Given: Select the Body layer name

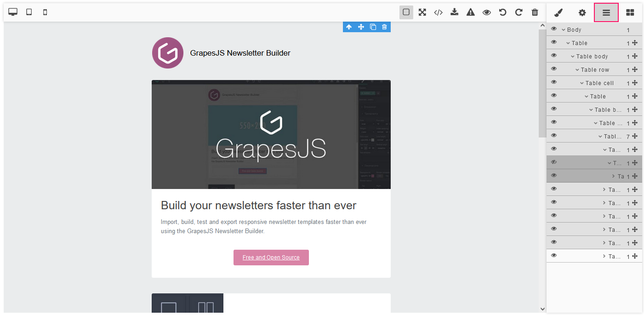Looking at the screenshot, I should click(x=574, y=30).
